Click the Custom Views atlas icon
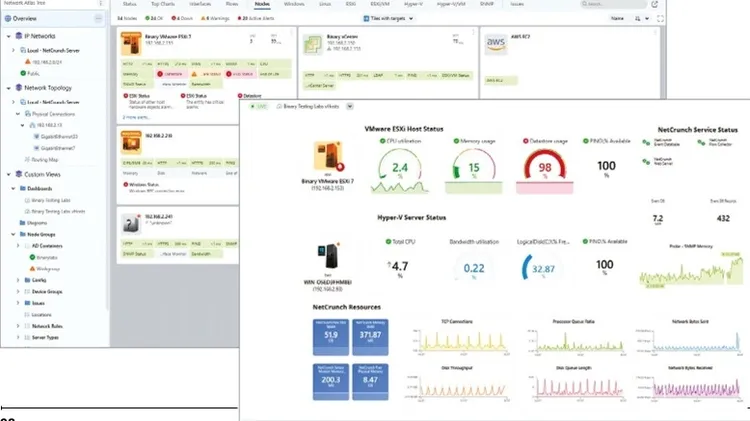750x421 pixels. tap(19, 174)
